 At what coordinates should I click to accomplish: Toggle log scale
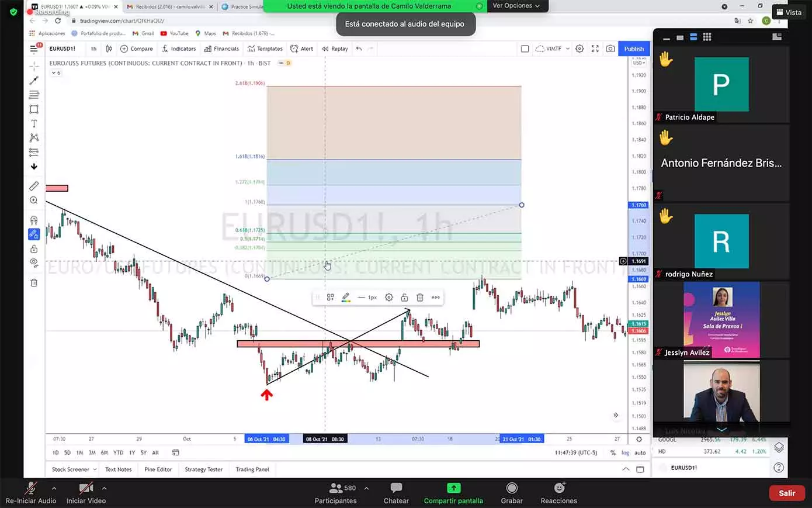pyautogui.click(x=625, y=452)
